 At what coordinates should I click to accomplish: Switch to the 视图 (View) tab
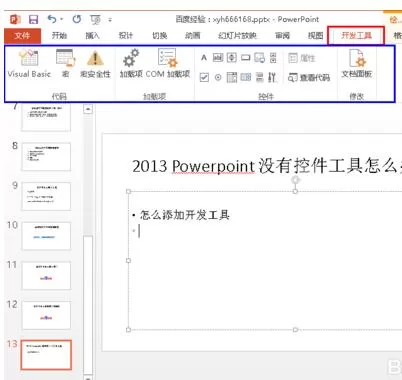[x=315, y=35]
